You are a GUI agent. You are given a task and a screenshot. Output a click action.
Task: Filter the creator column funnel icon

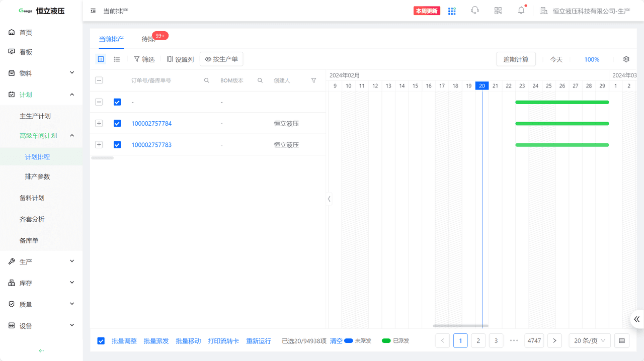pos(314,80)
